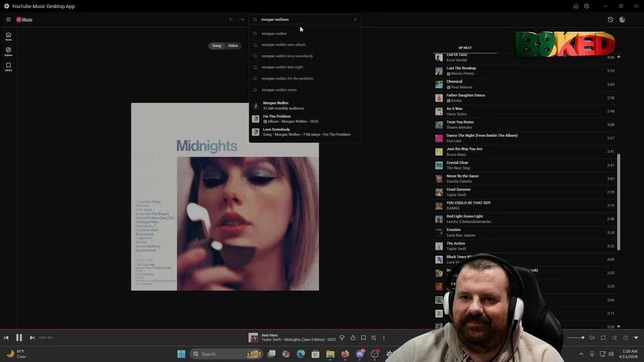Click the queue scrollbar up arrow

click(619, 57)
